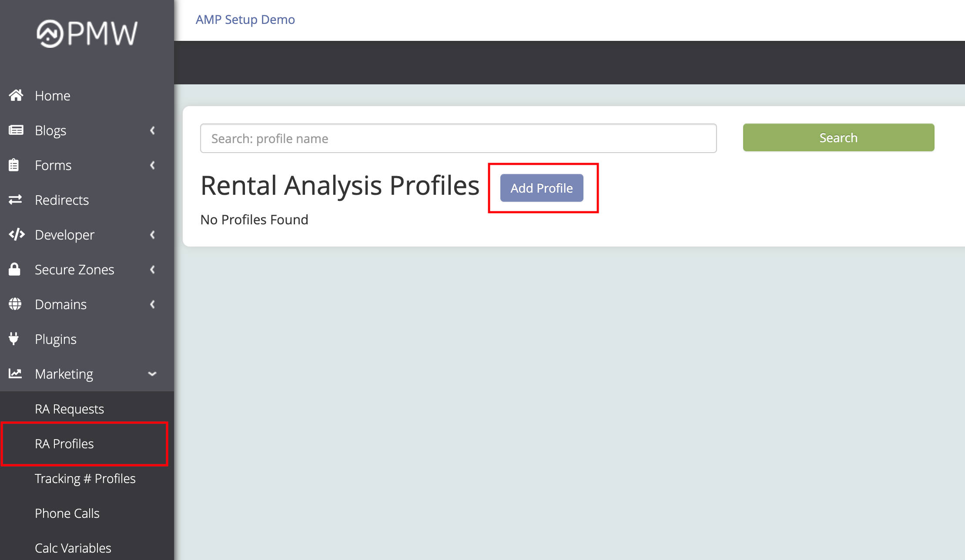This screenshot has height=560, width=965.
Task: Click the Rental Analysis Profiles heading
Action: [340, 186]
